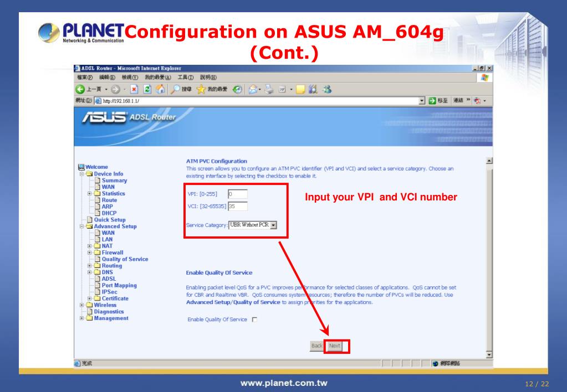
Task: Open the 編輯(E) Edit menu
Action: coord(107,78)
